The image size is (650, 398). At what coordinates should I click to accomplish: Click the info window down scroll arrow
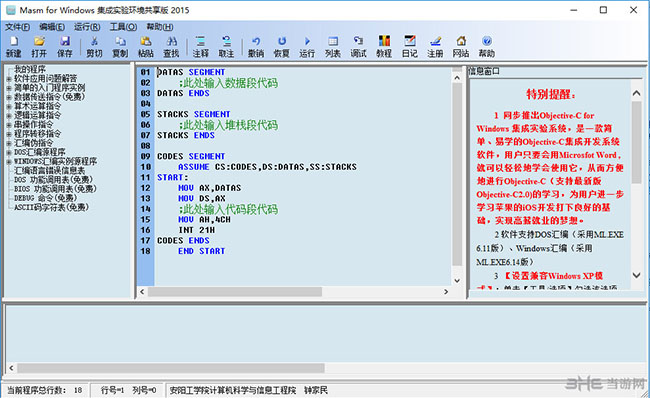(x=636, y=275)
